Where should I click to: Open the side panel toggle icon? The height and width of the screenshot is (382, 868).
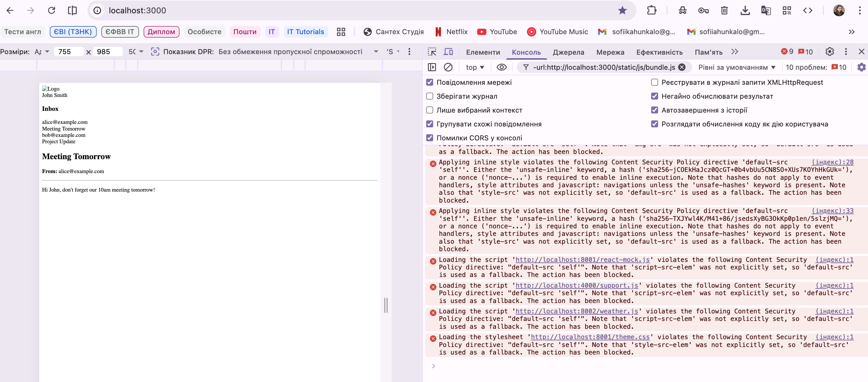click(x=72, y=10)
